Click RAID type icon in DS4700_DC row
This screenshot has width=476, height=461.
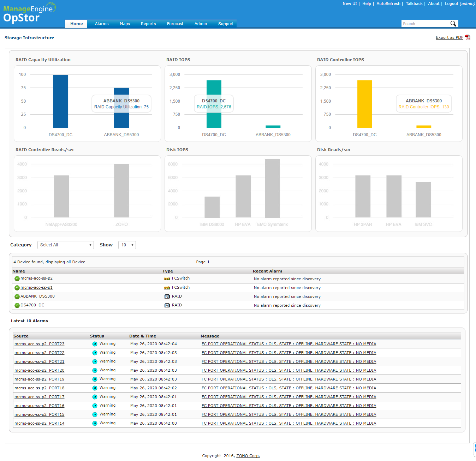pyautogui.click(x=167, y=305)
